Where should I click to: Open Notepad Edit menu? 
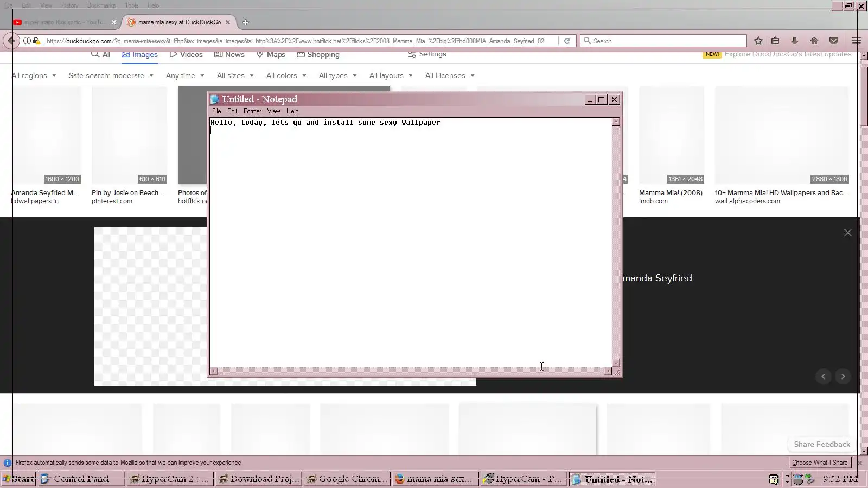pos(232,111)
